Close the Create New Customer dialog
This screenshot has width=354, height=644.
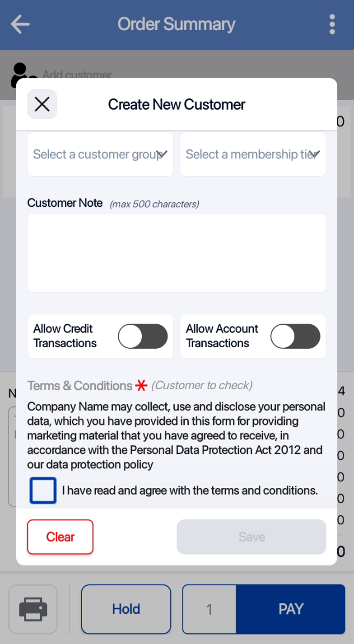pos(42,104)
